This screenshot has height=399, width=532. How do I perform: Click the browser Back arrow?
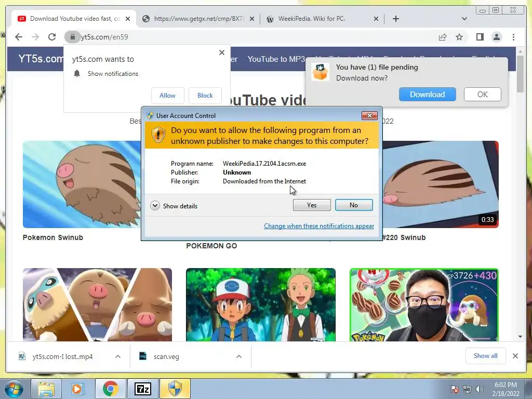19,37
